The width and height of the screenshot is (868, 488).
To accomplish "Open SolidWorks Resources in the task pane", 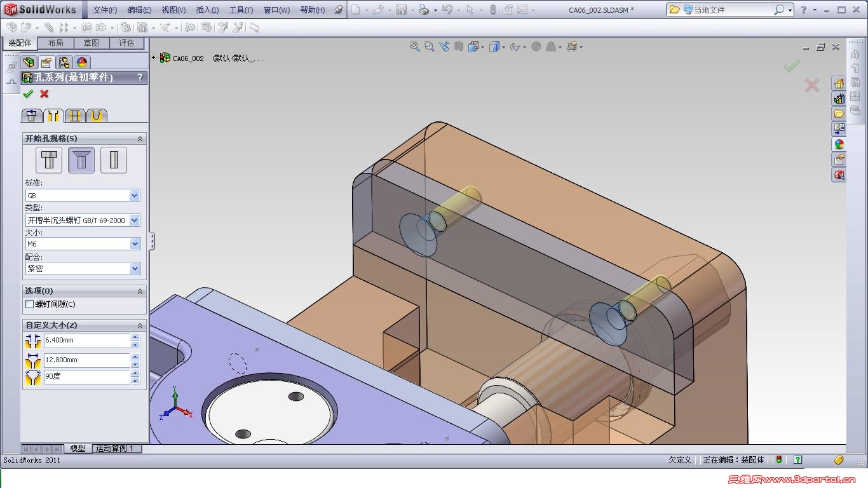I will [839, 84].
